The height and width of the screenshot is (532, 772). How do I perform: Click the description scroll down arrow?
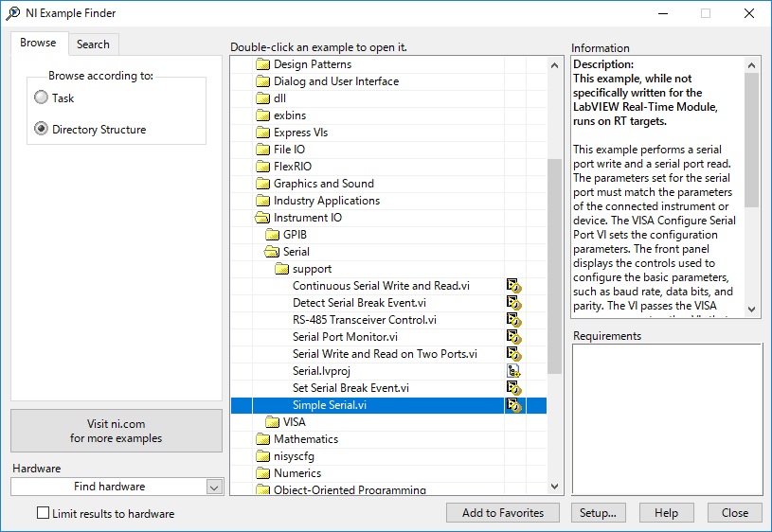[x=751, y=309]
